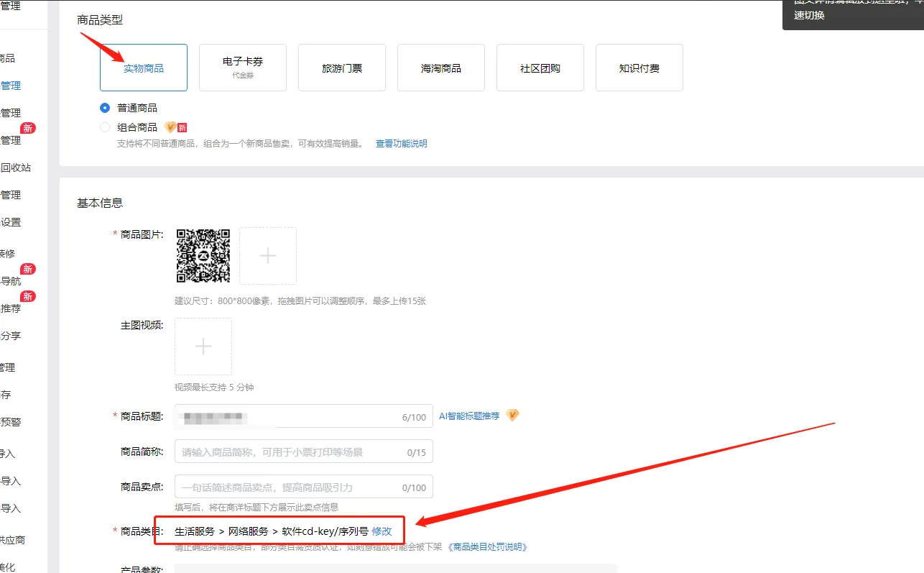The image size is (924, 573).
Task: Select the 海淘商品 product type
Action: (x=440, y=67)
